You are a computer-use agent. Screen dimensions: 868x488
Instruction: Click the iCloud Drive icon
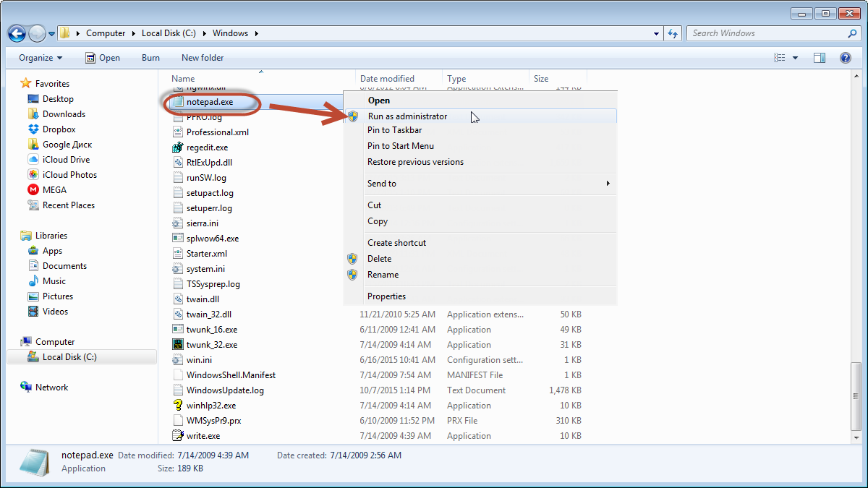point(33,160)
